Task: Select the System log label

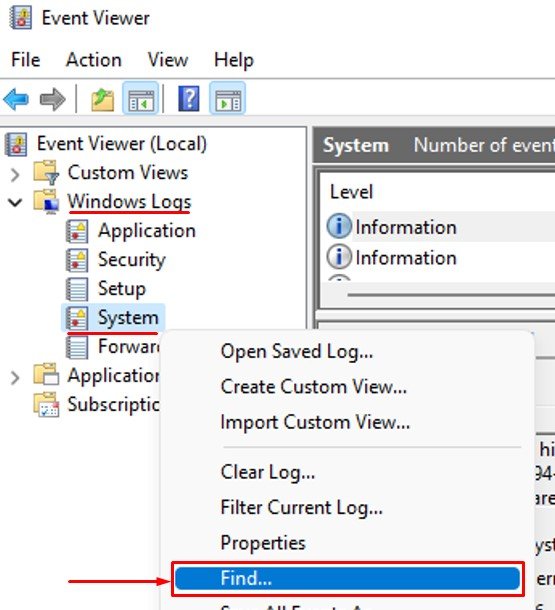Action: point(128,318)
